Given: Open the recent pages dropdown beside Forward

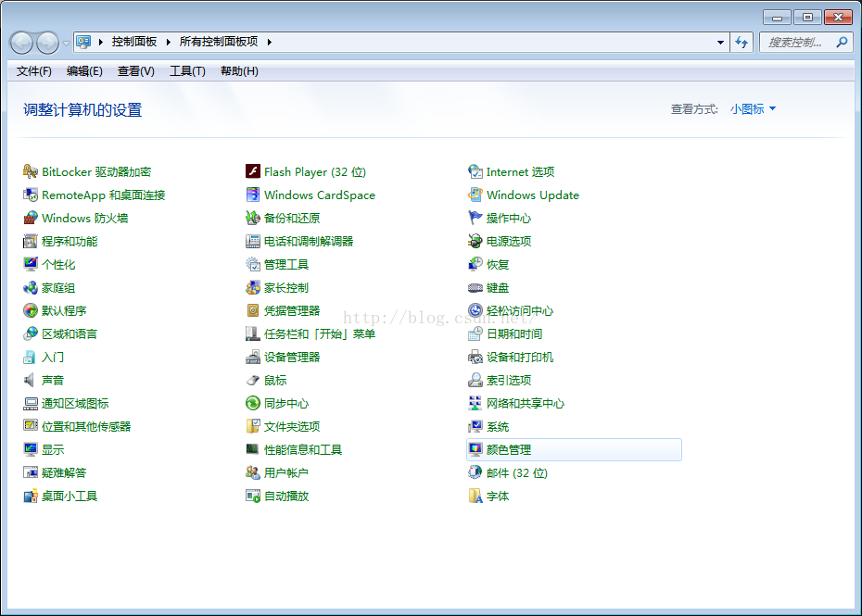Looking at the screenshot, I should tap(66, 43).
